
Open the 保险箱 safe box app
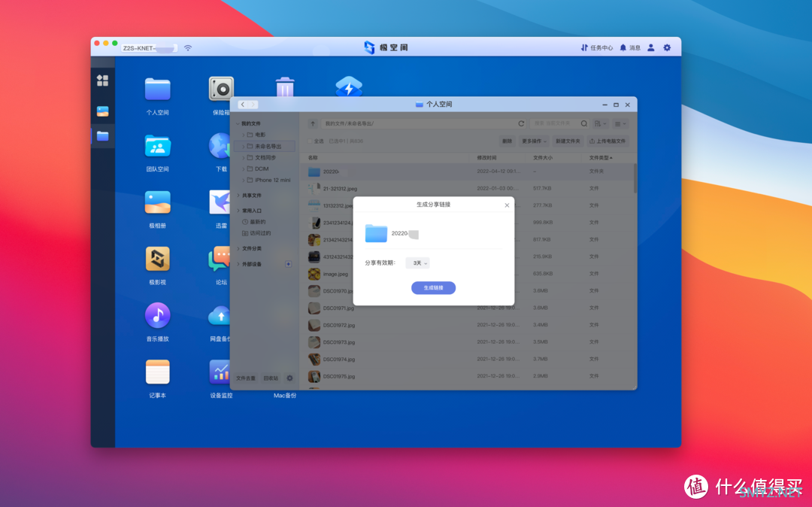[x=221, y=89]
